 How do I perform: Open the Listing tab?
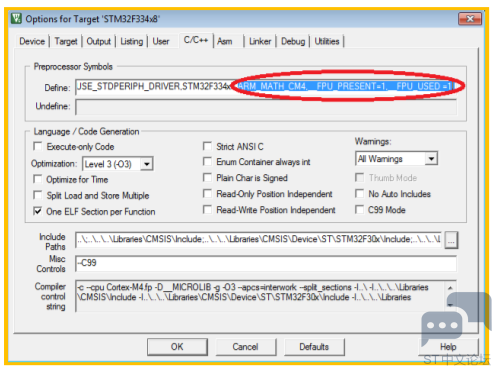pyautogui.click(x=131, y=41)
